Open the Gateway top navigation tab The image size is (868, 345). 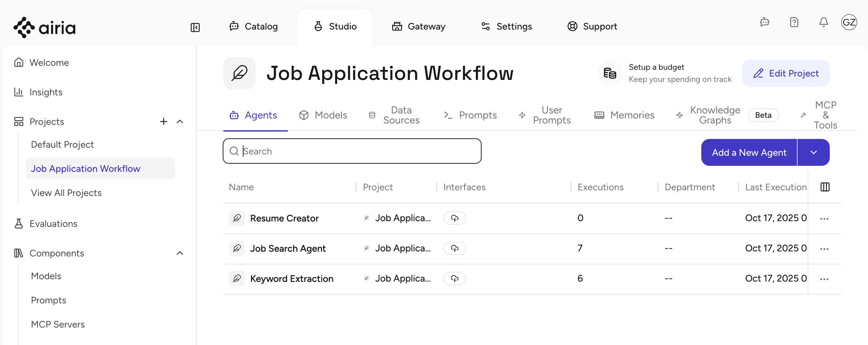tap(419, 26)
